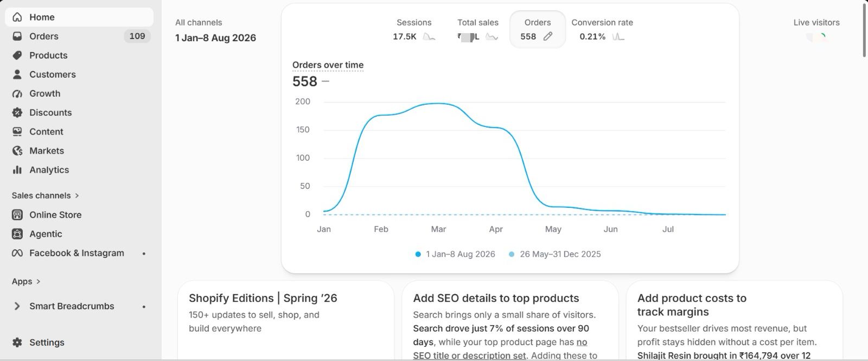The width and height of the screenshot is (868, 361).
Task: Click the Analytics bar chart icon
Action: click(x=17, y=170)
